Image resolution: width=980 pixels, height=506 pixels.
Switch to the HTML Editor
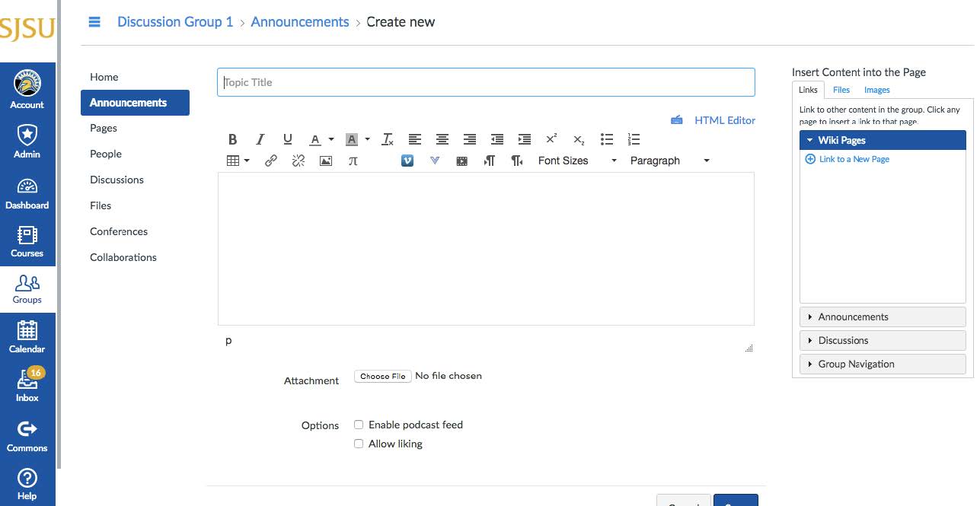(x=724, y=120)
